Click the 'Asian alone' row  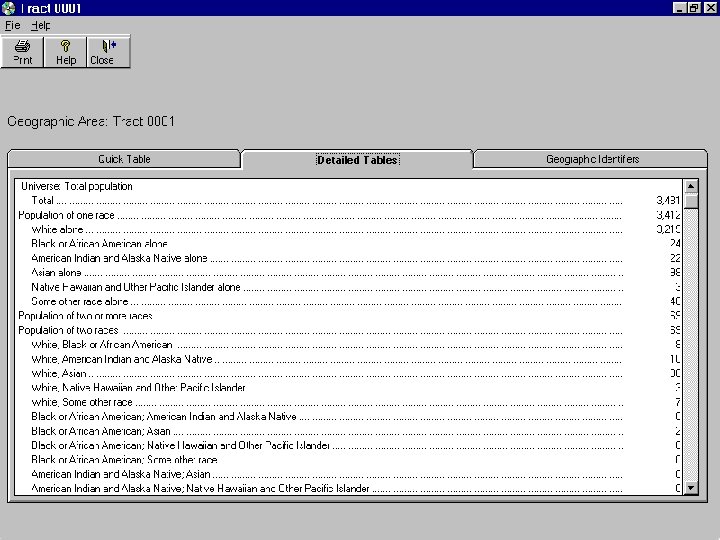point(349,272)
